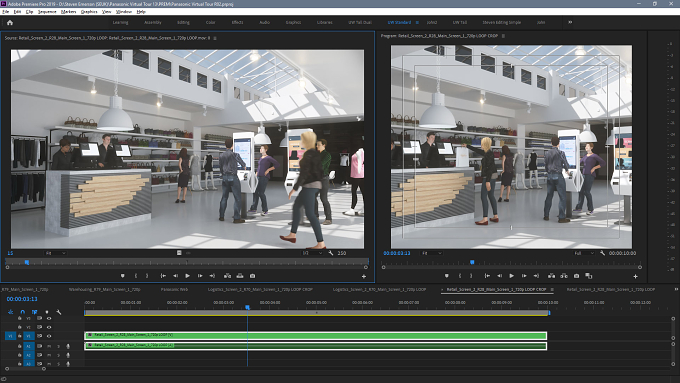The height and width of the screenshot is (383, 680).
Task: Toggle Linked Selection in timeline
Action: click(x=35, y=312)
